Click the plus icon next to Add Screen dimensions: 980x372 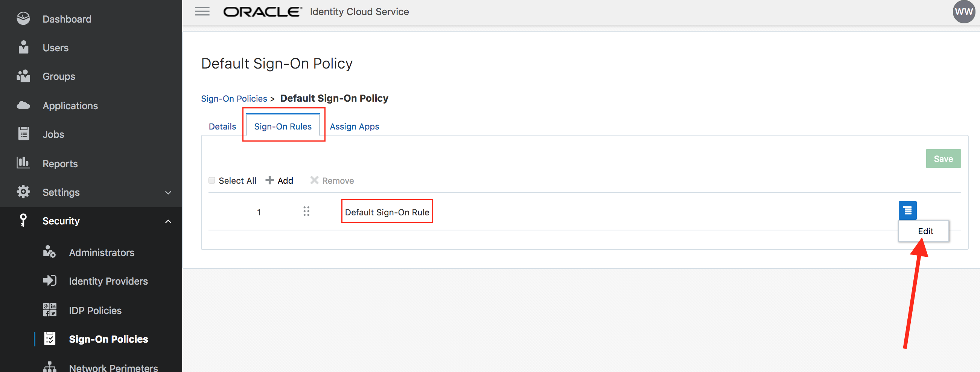[x=269, y=180]
